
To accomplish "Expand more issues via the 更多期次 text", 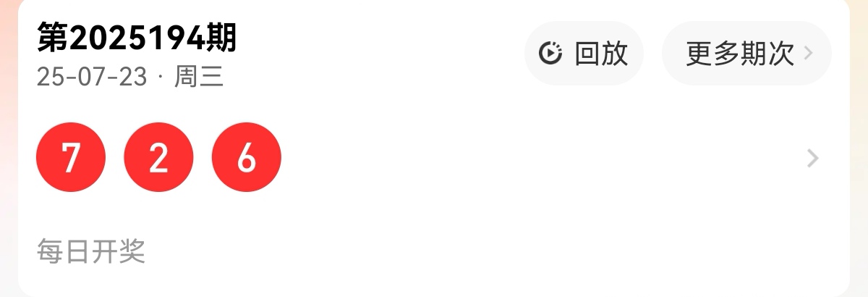I will [740, 54].
